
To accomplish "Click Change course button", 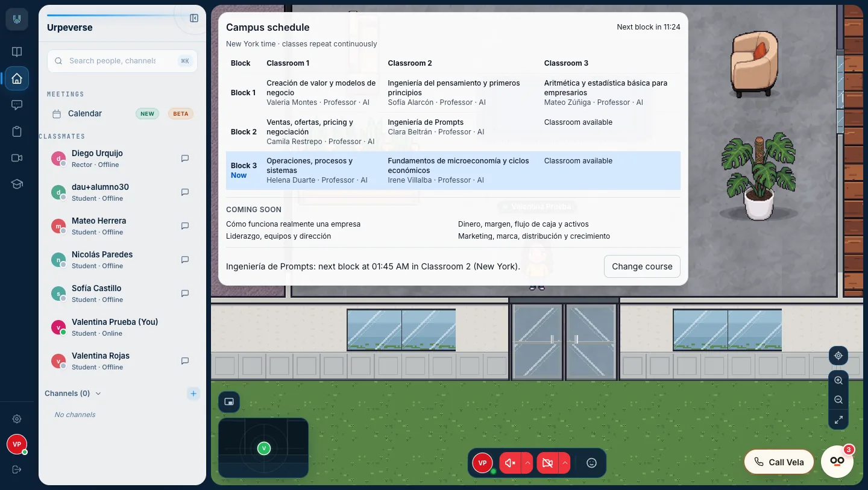I will tap(642, 266).
